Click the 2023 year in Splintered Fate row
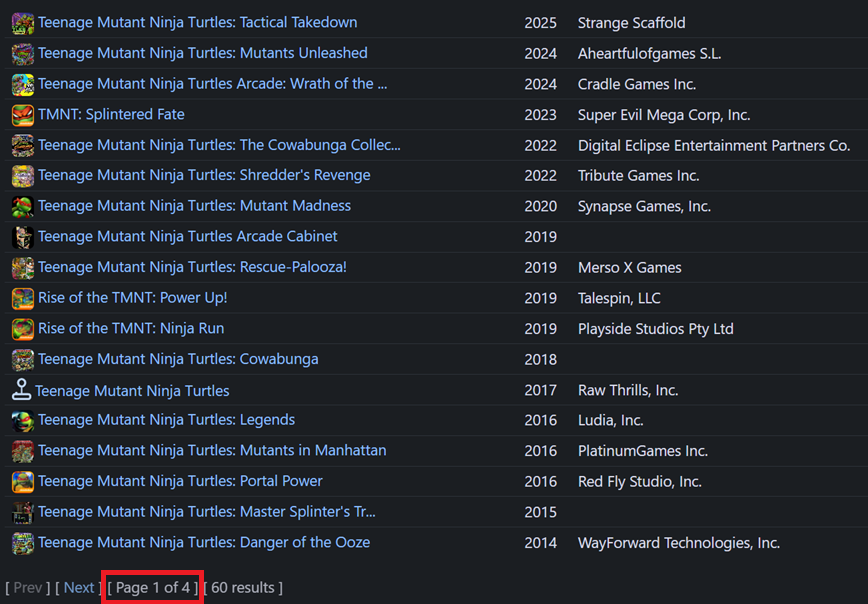This screenshot has width=868, height=604. [x=540, y=115]
